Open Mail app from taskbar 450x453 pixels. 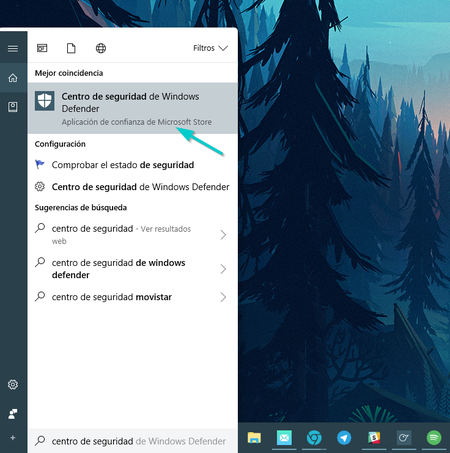pyautogui.click(x=284, y=438)
